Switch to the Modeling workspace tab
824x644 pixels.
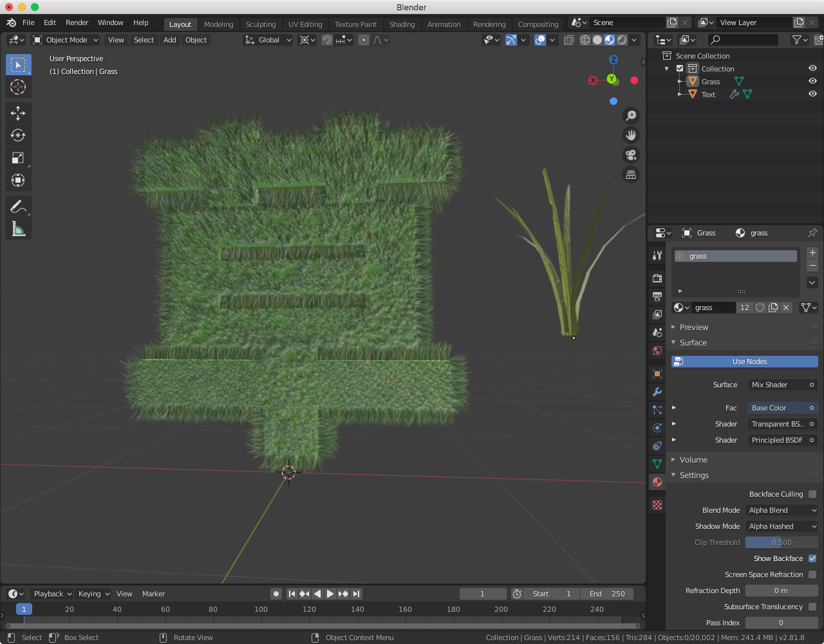(218, 24)
